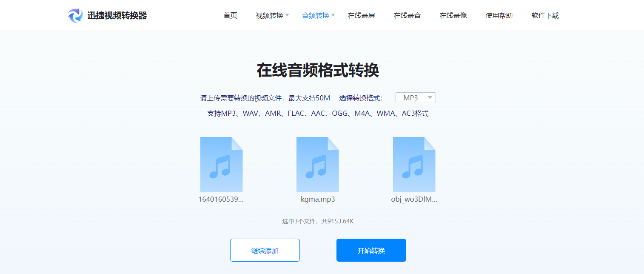Click the blue swirl brand icon
The width and height of the screenshot is (644, 274).
click(x=74, y=15)
